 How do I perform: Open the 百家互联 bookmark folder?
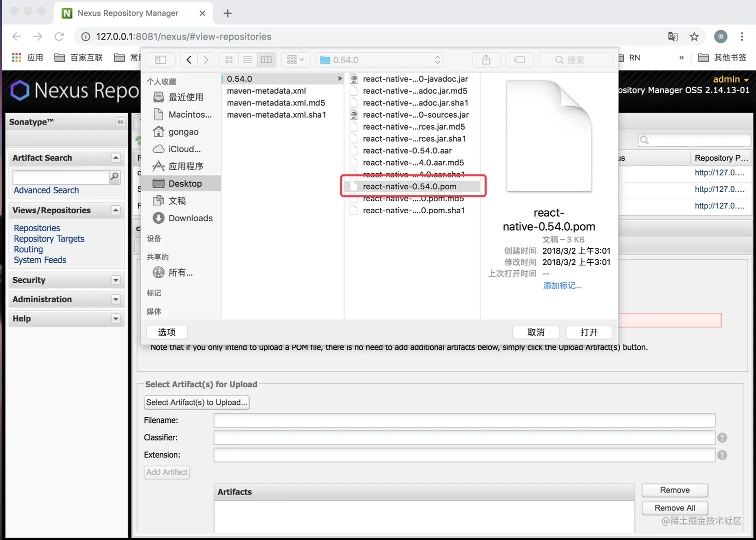78,58
